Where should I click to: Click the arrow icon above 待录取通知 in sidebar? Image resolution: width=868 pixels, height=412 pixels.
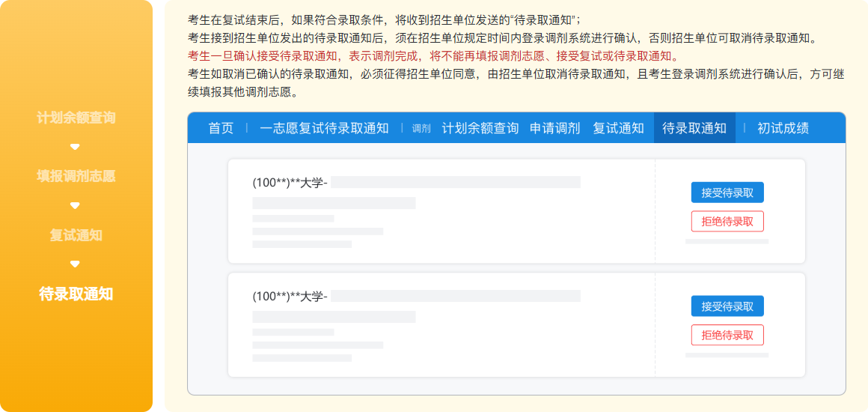(x=75, y=264)
